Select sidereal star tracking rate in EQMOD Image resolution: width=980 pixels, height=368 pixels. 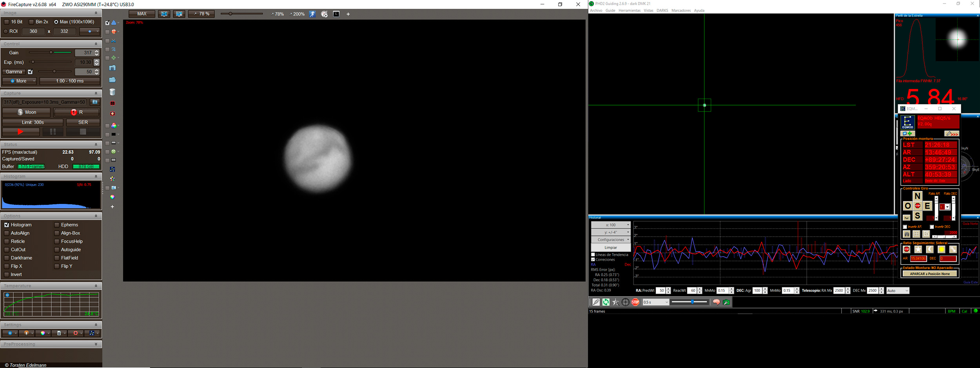[918, 250]
